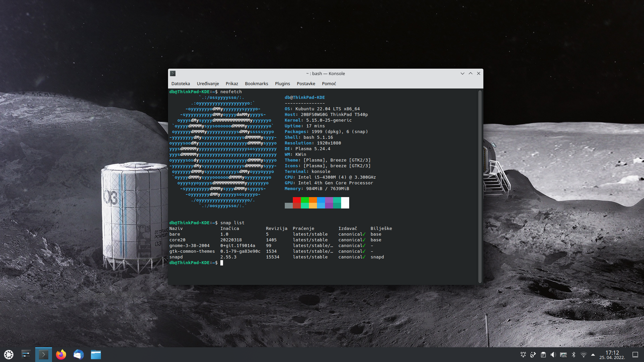Launch Thunderbird mail from the taskbar
This screenshot has width=644, height=362.
(78, 354)
